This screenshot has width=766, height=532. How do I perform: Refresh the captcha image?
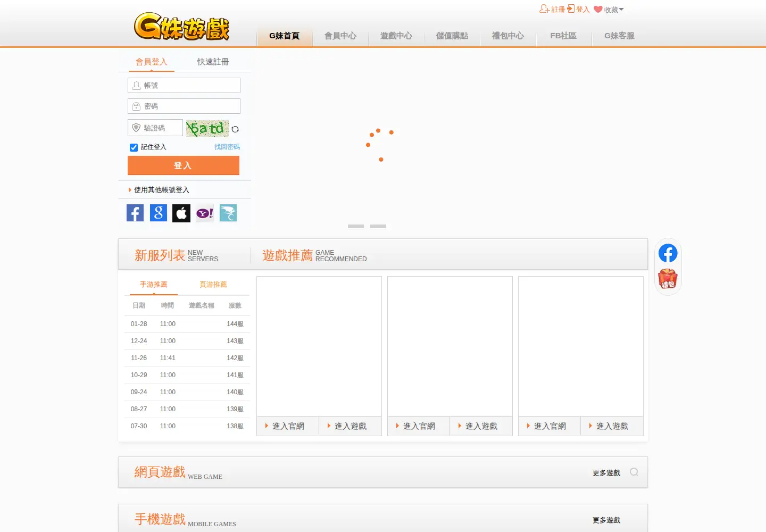click(x=235, y=129)
